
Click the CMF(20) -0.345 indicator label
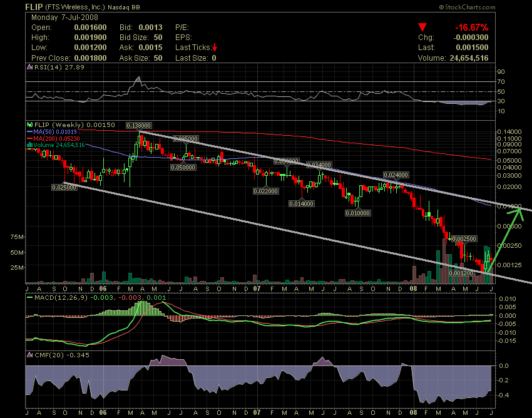coord(62,355)
